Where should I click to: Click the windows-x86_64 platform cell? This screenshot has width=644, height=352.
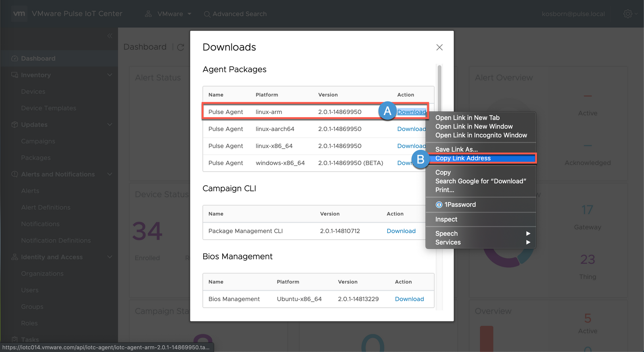pos(280,163)
